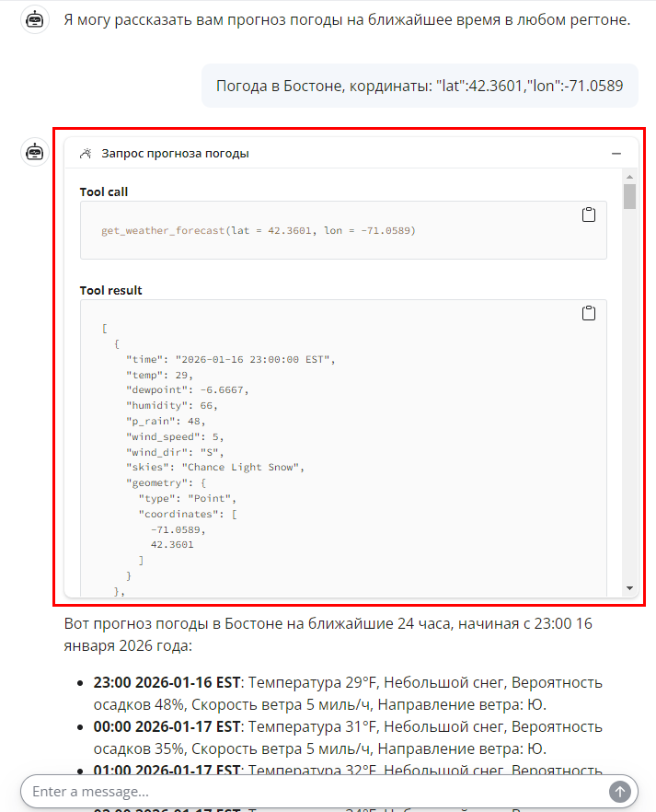Click the "Tool call" section heading
Screen dimensions: 656x812
point(104,191)
